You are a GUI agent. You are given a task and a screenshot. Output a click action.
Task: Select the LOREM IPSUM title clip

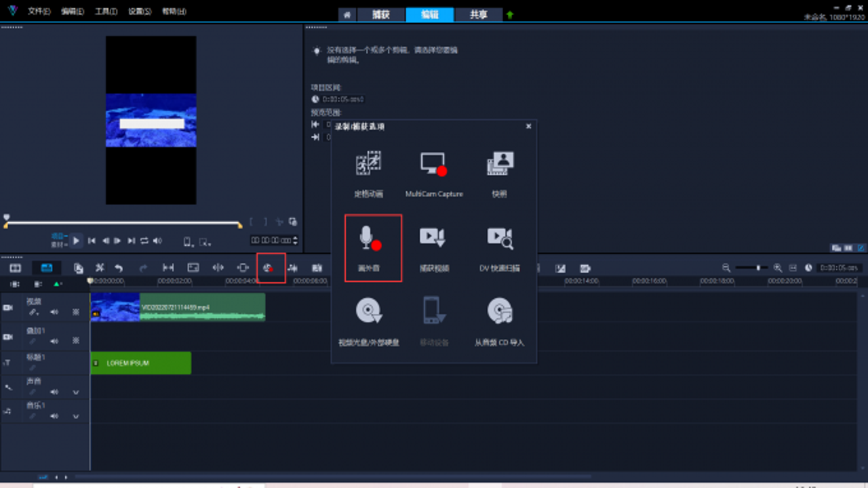141,363
